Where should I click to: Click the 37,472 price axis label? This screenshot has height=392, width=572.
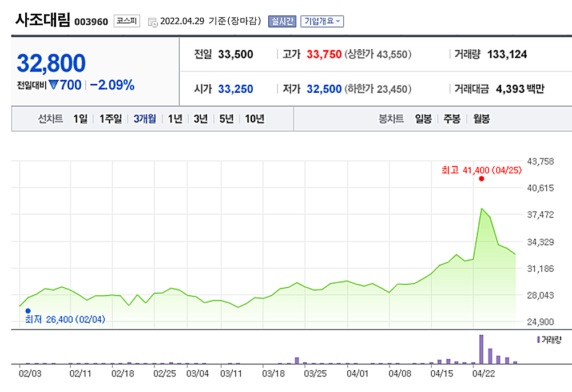coord(541,215)
